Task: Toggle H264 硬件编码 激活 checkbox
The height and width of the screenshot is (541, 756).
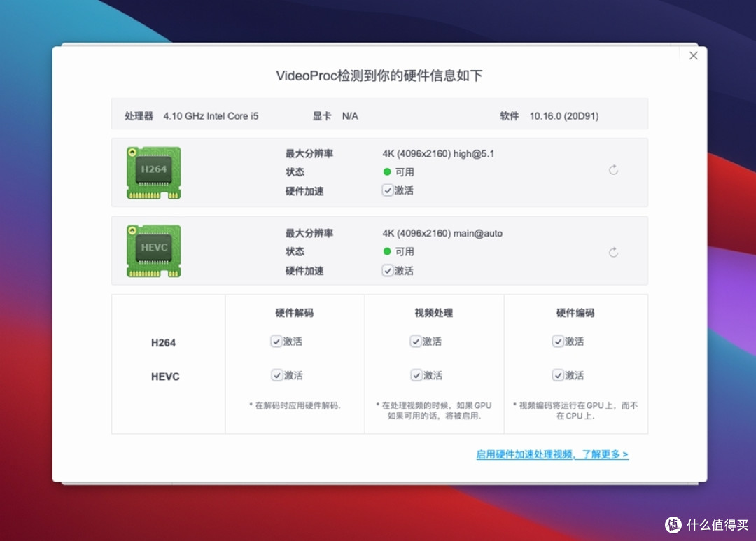Action: 558,342
